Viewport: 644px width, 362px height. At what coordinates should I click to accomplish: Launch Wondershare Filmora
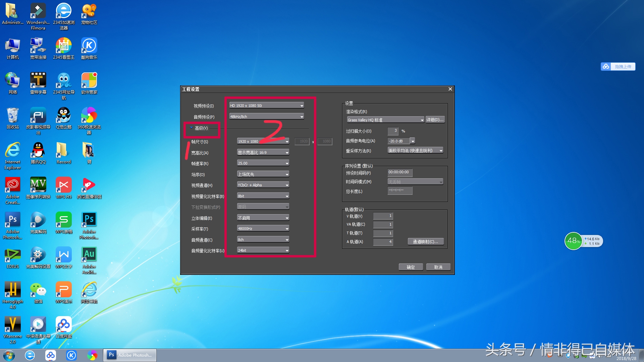click(x=38, y=11)
